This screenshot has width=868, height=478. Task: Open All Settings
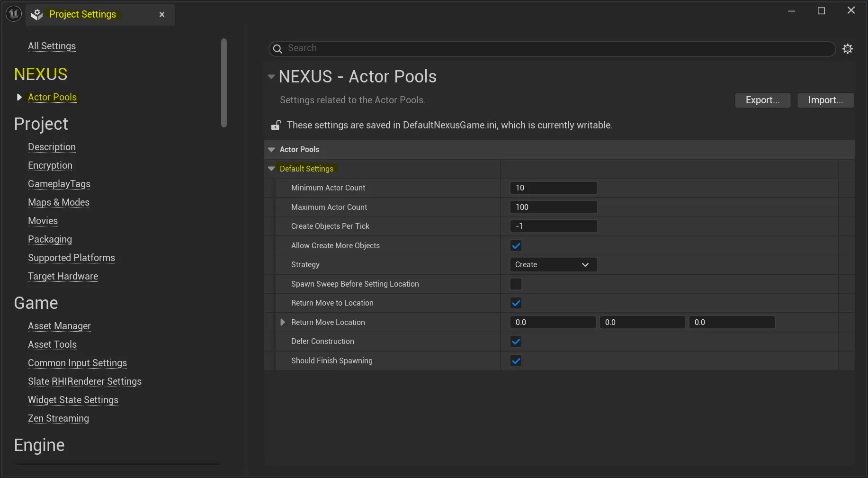coord(52,46)
